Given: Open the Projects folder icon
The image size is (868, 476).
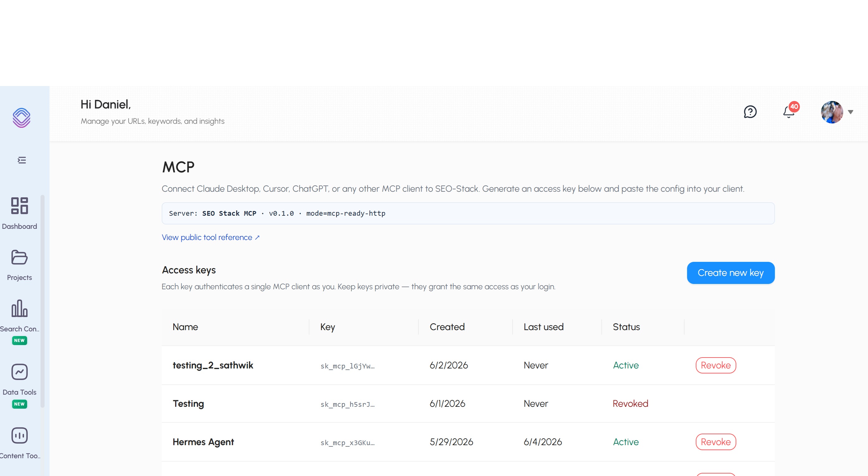Looking at the screenshot, I should click(20, 257).
